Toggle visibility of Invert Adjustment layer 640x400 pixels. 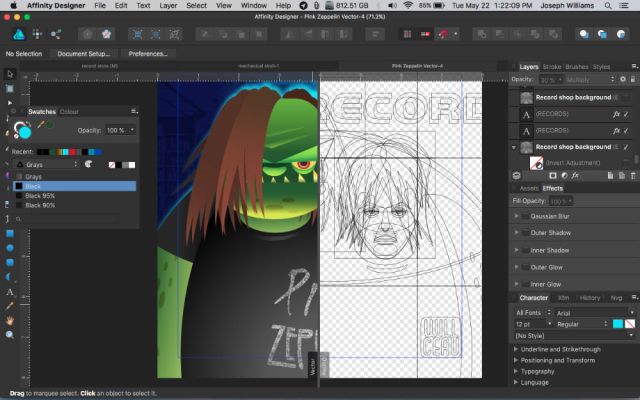(626, 163)
